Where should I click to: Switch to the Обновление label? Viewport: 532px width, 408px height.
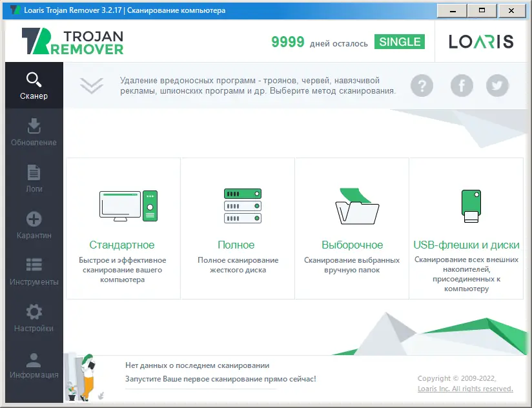(x=34, y=143)
